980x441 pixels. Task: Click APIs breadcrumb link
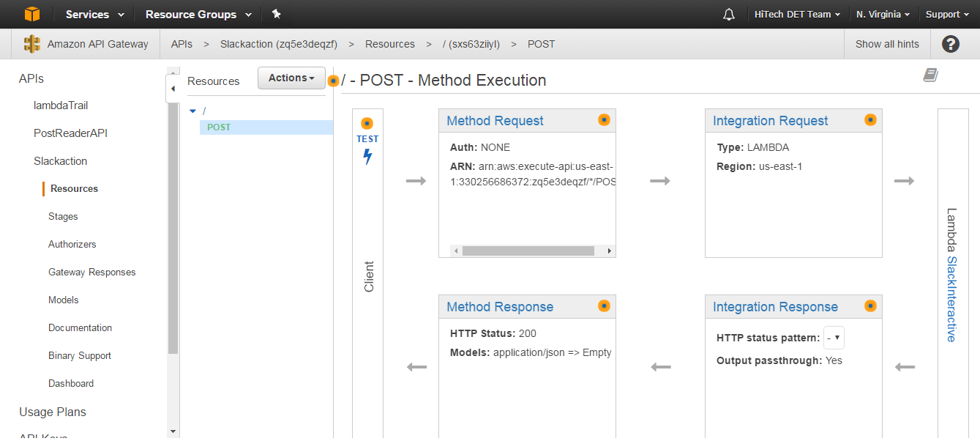182,44
